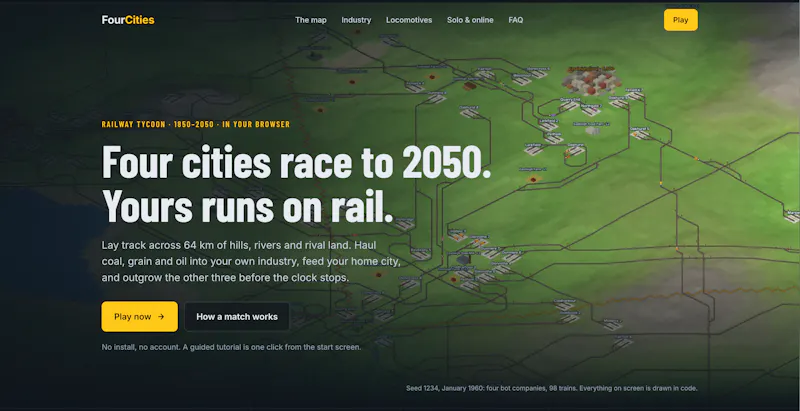Viewport: 800px width, 411px height.
Task: Open the Locomotives nav link
Action: 409,20
